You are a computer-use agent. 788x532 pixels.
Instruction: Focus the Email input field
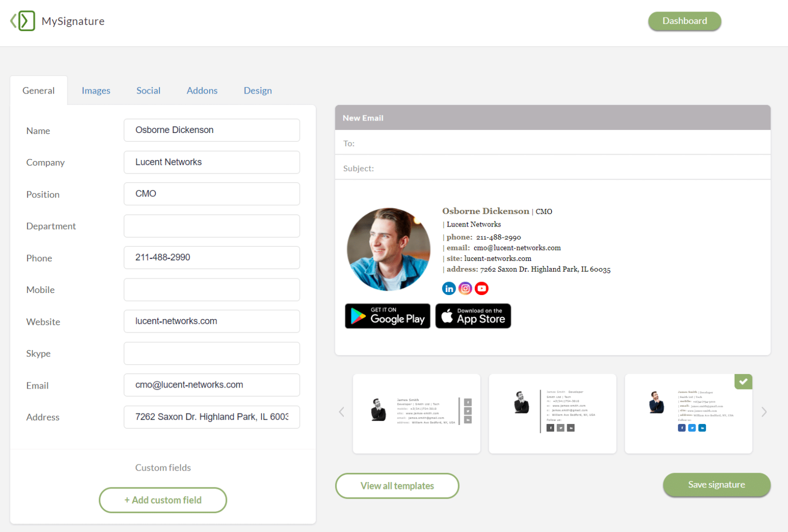[x=212, y=385]
